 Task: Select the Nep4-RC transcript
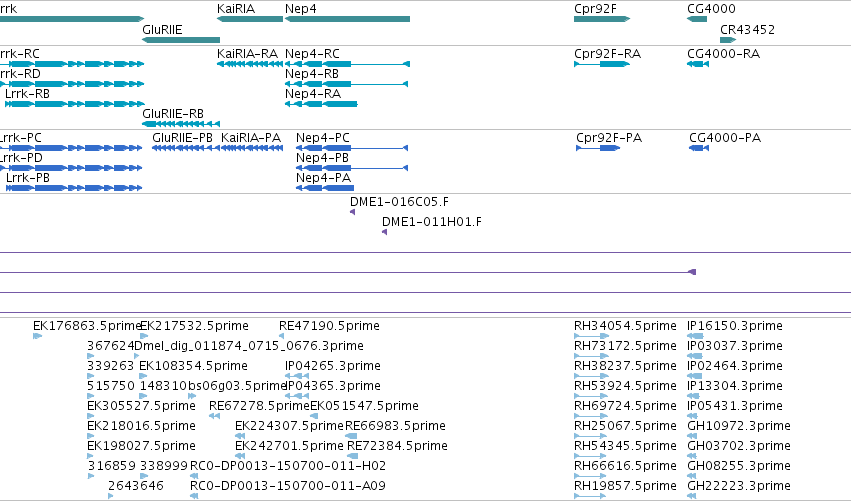pyautogui.click(x=347, y=64)
